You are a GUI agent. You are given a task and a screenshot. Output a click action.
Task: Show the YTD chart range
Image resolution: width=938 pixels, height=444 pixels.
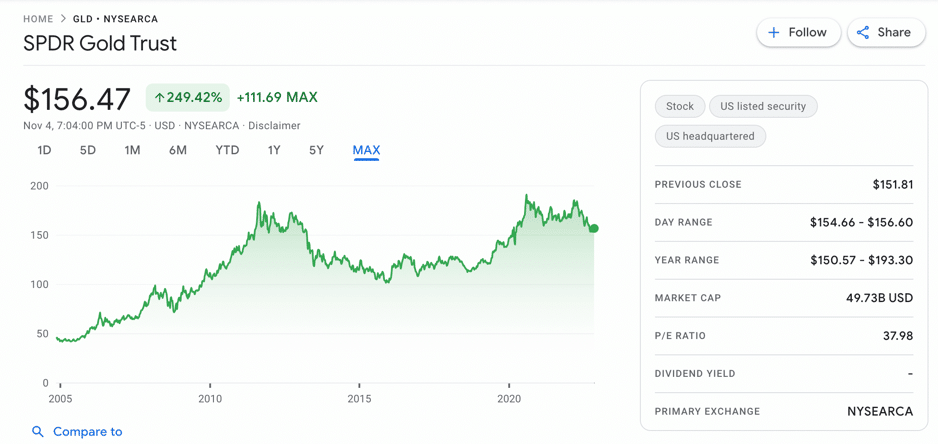click(x=227, y=150)
